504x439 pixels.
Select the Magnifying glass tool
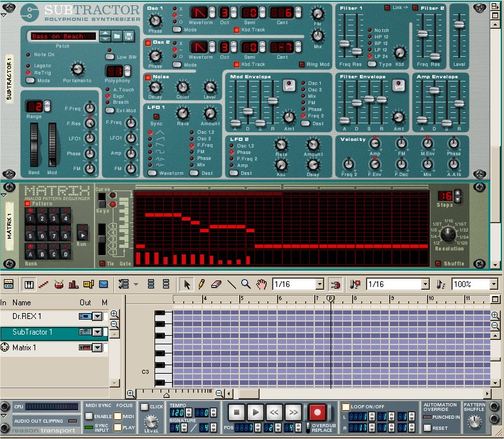coord(246,284)
